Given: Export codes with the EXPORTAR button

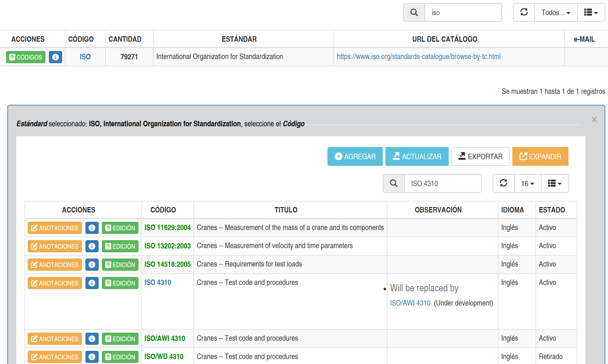Looking at the screenshot, I should click(x=480, y=156).
